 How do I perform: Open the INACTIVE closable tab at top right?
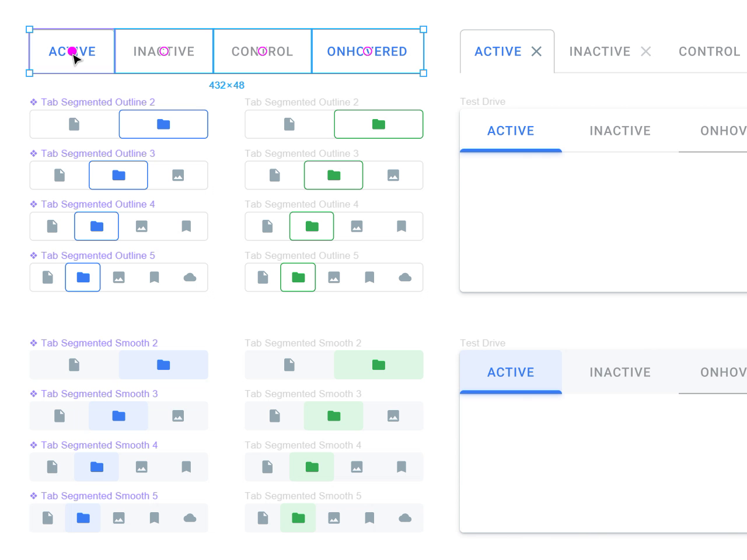click(x=600, y=51)
